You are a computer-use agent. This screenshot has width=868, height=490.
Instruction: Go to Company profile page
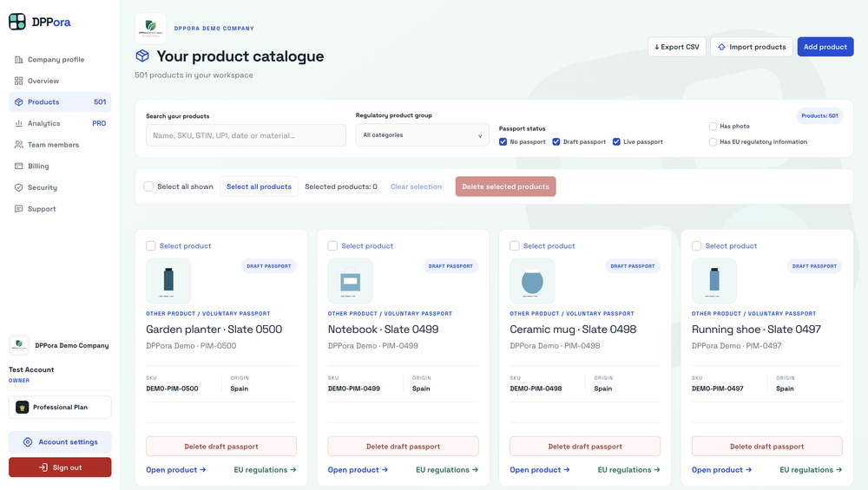tap(60, 60)
